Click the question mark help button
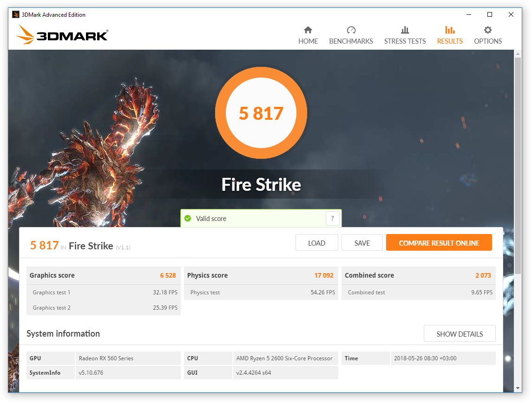Image resolution: width=532 pixels, height=403 pixels. pos(333,218)
